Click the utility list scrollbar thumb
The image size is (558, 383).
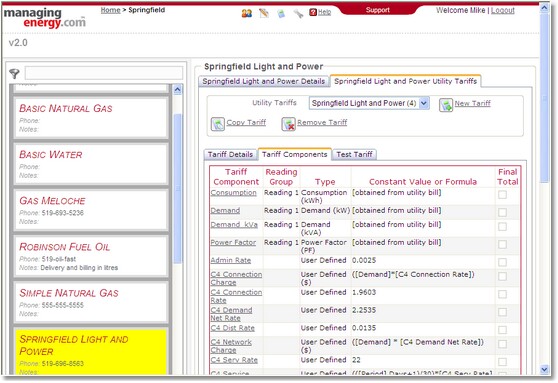tap(178, 189)
